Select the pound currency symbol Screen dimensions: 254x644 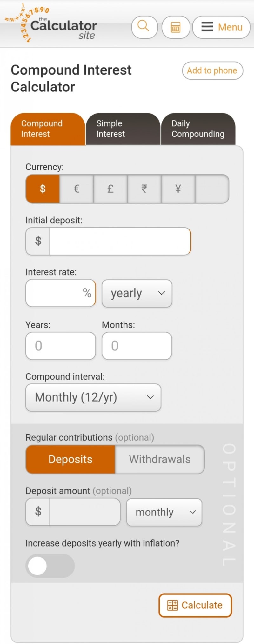pyautogui.click(x=110, y=189)
